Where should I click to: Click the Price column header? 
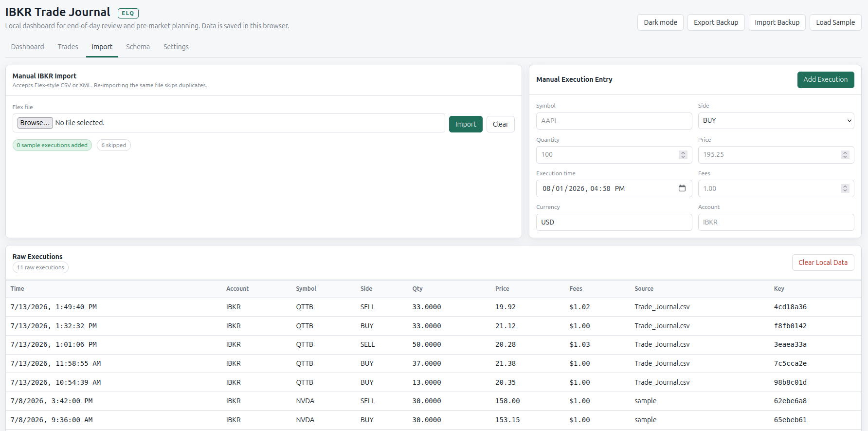pos(502,289)
